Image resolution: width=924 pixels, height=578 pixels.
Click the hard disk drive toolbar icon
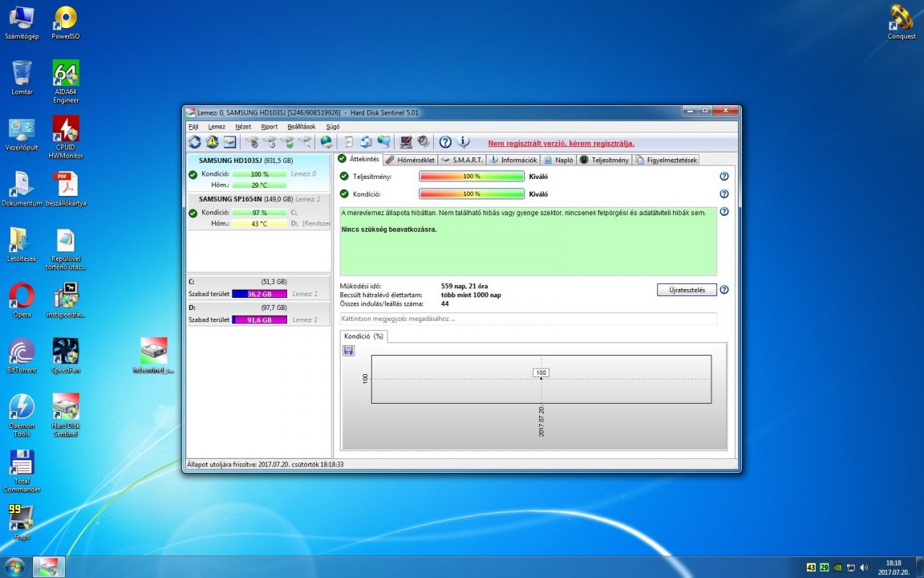(230, 142)
